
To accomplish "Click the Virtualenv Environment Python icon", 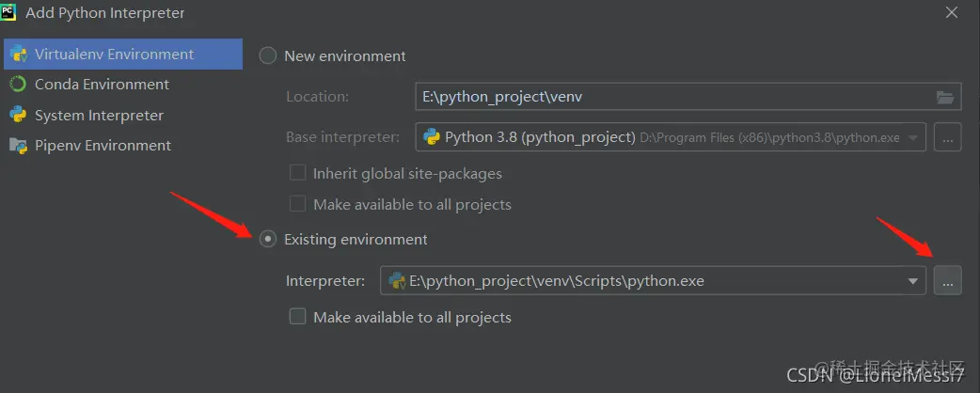I will point(18,54).
